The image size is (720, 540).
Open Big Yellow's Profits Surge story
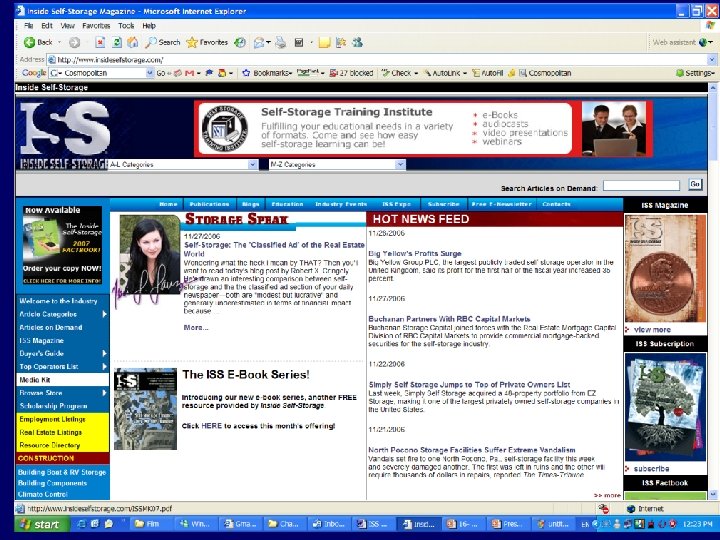pyautogui.click(x=415, y=253)
